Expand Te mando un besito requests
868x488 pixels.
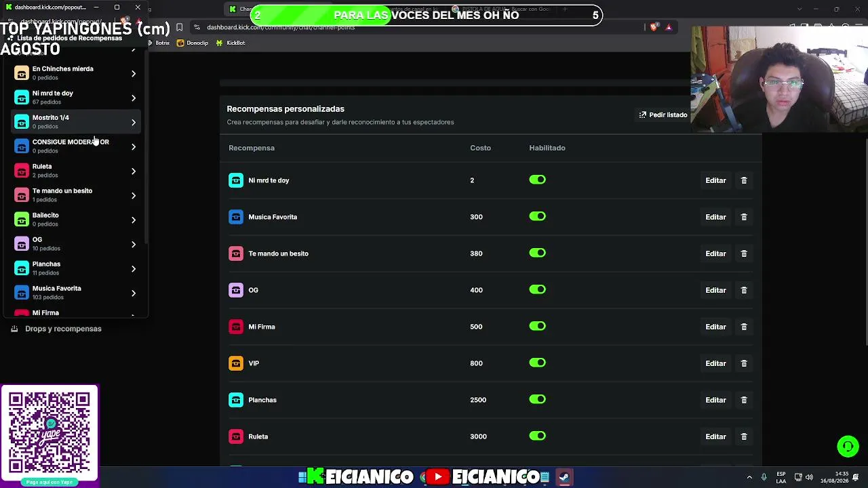[134, 195]
